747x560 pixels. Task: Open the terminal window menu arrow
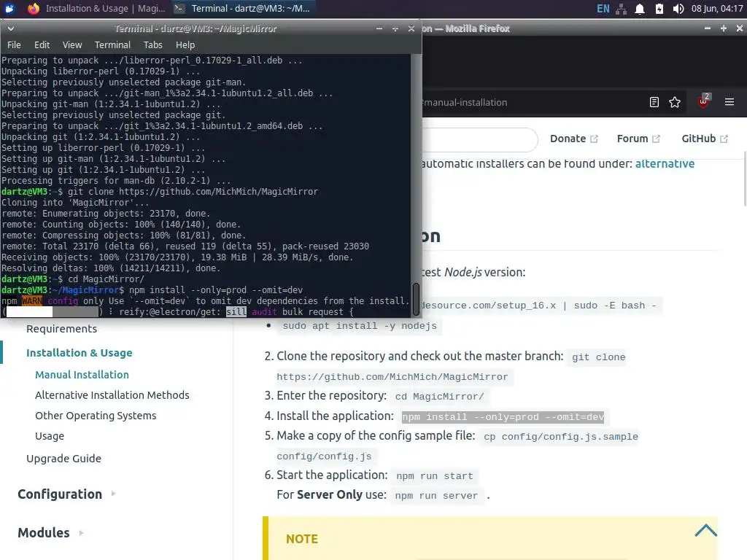(x=10, y=28)
